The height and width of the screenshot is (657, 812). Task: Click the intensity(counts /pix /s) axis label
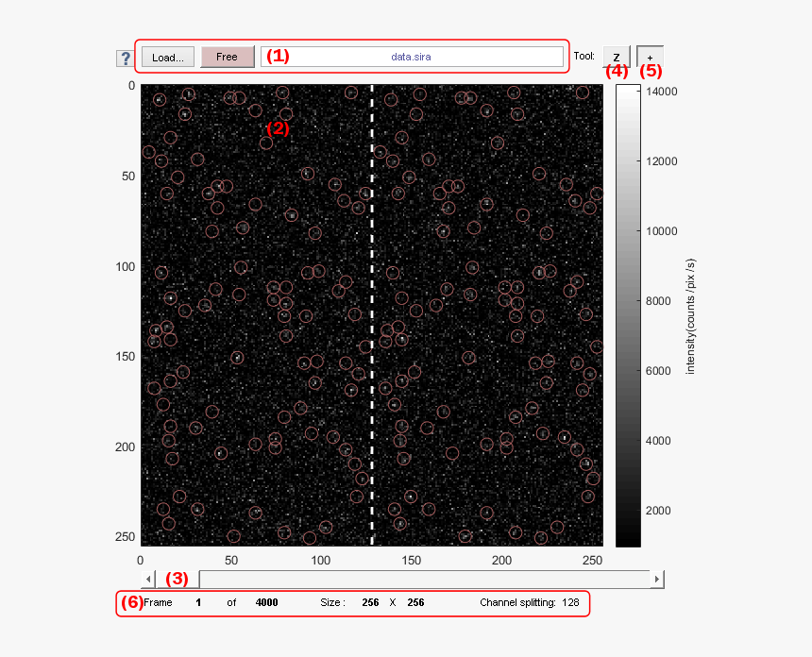click(x=690, y=316)
